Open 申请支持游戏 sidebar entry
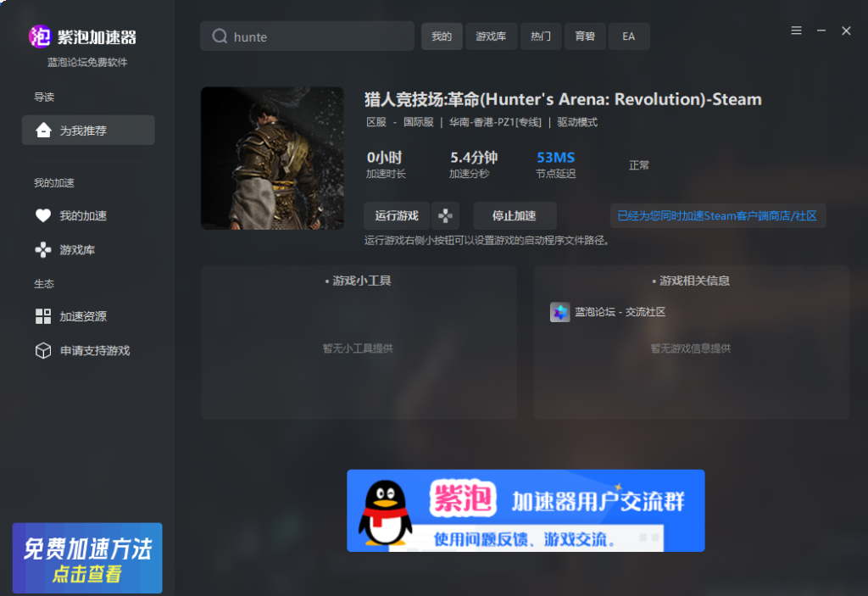 click(95, 351)
